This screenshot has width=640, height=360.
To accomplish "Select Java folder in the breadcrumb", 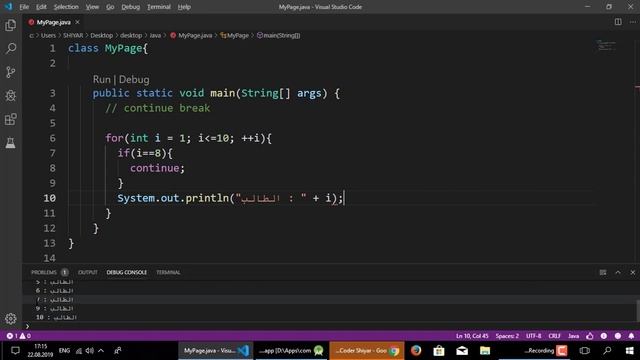I will 155,36.
